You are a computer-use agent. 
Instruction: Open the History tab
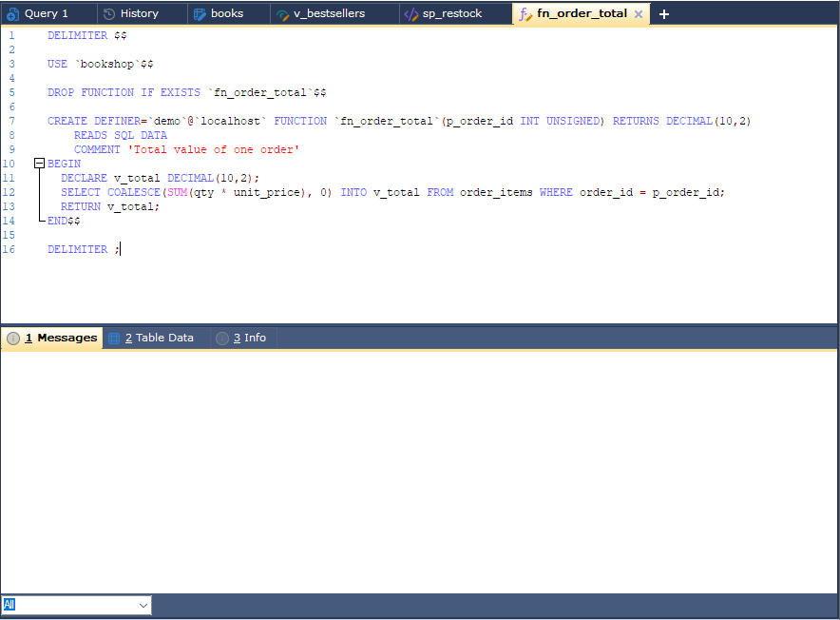coord(140,13)
